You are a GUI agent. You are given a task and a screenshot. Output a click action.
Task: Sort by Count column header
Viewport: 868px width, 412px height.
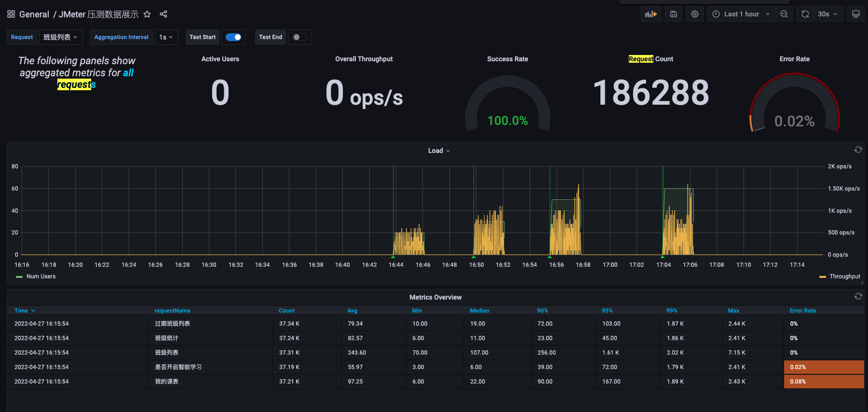pos(286,311)
